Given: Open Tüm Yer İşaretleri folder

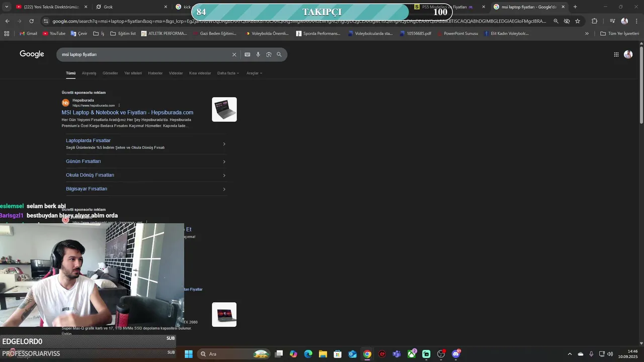Looking at the screenshot, I should coord(619,33).
